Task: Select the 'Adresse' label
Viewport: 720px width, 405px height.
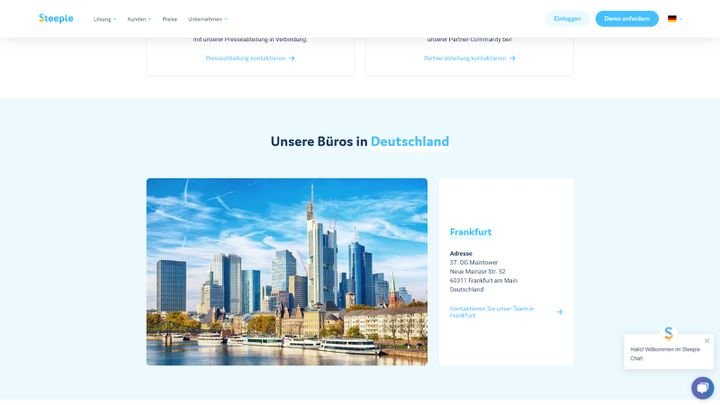Action: coord(461,253)
